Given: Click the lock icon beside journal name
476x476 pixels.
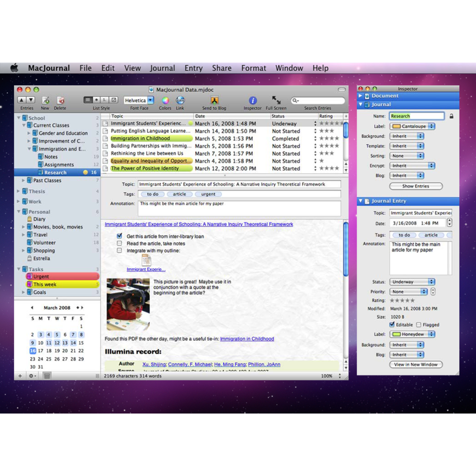Looking at the screenshot, I should tap(451, 116).
